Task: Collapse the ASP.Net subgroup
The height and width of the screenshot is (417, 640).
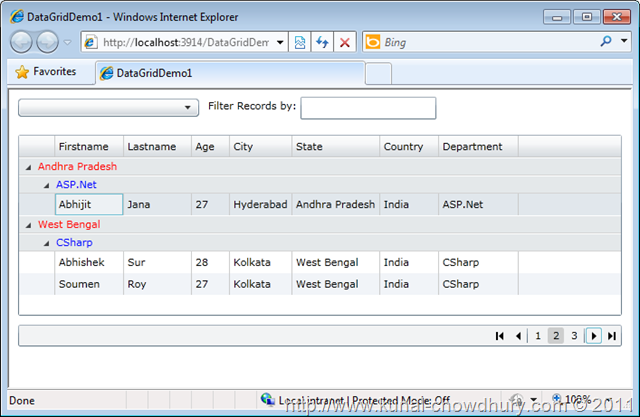Action: (46, 186)
